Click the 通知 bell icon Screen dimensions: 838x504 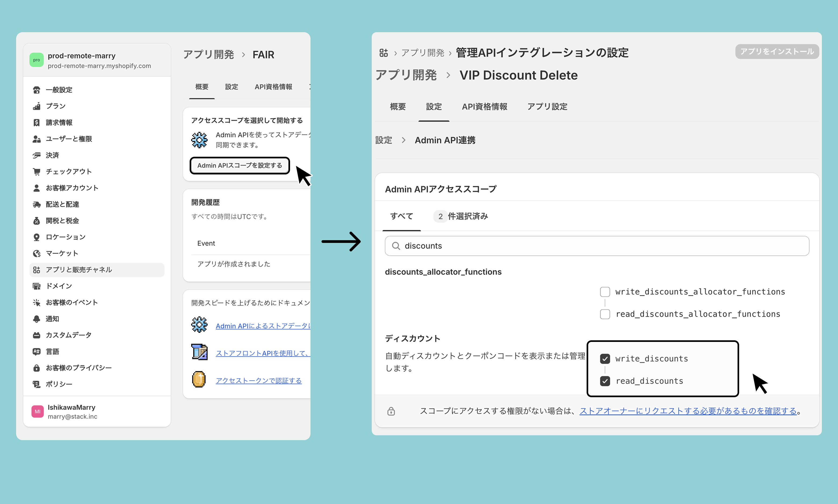[36, 319]
